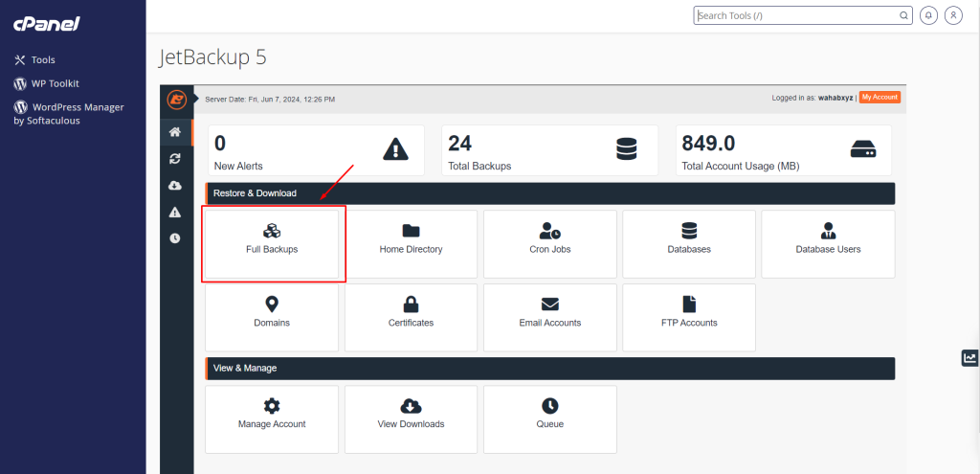980x474 pixels.
Task: Click the Search Tools input field
Action: 802,15
